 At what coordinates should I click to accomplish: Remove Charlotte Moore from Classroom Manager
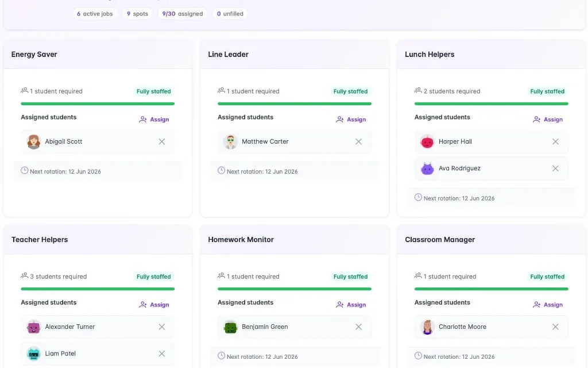(x=555, y=327)
